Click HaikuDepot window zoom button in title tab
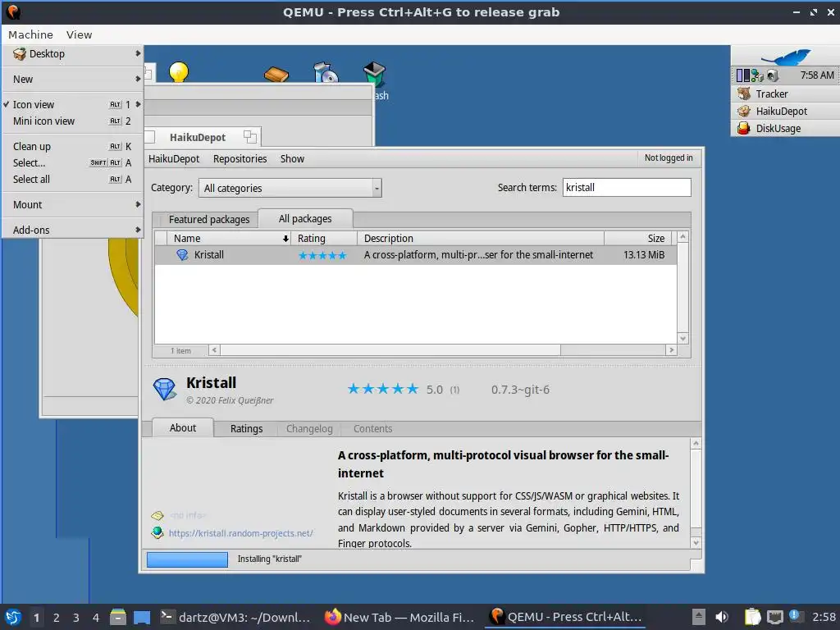The width and height of the screenshot is (840, 630). click(x=249, y=137)
